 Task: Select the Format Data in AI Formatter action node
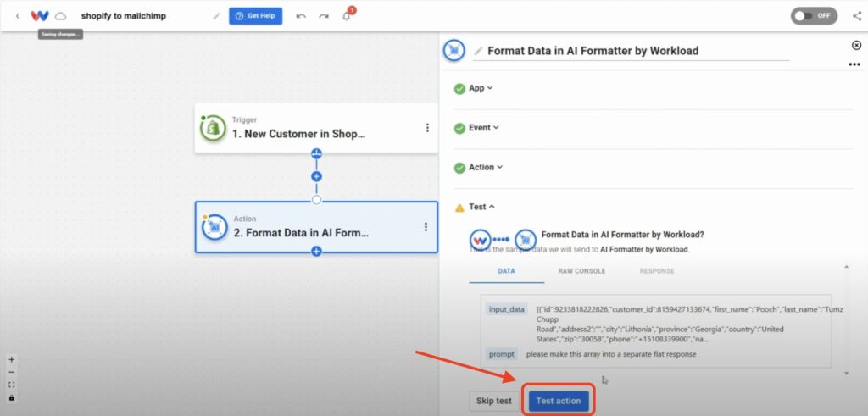(x=316, y=227)
